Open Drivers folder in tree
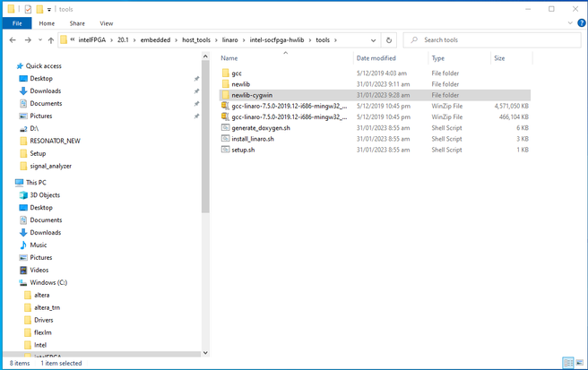Image resolution: width=588 pixels, height=370 pixels. 44,320
